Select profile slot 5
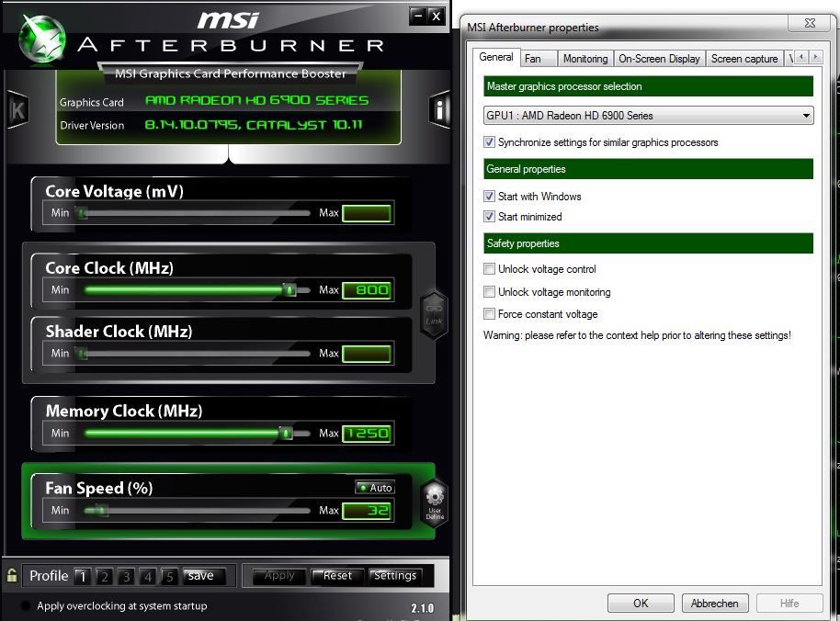The width and height of the screenshot is (840, 621). [169, 577]
